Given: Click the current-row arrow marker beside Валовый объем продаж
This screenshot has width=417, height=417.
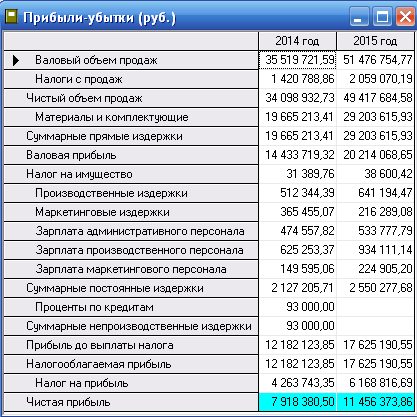Looking at the screenshot, I should click(x=16, y=60).
